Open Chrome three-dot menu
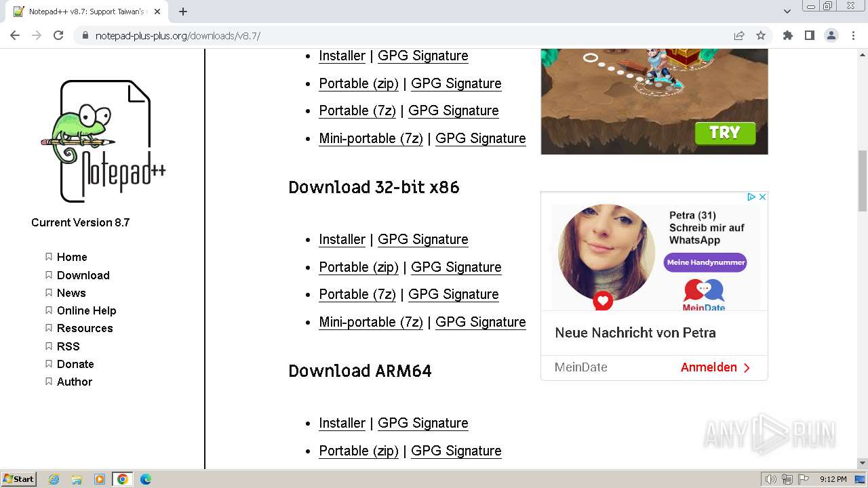Image resolution: width=868 pixels, height=488 pixels. 853,35
